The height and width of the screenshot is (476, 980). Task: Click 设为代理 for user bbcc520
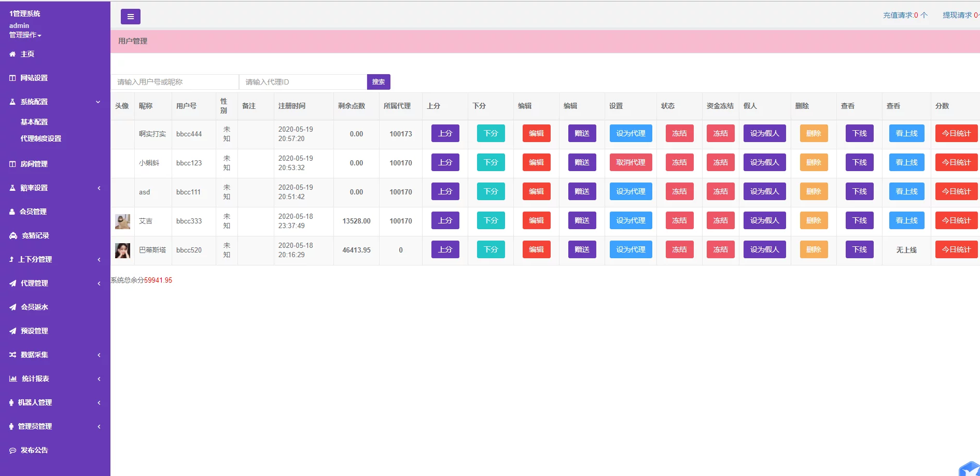(x=631, y=249)
